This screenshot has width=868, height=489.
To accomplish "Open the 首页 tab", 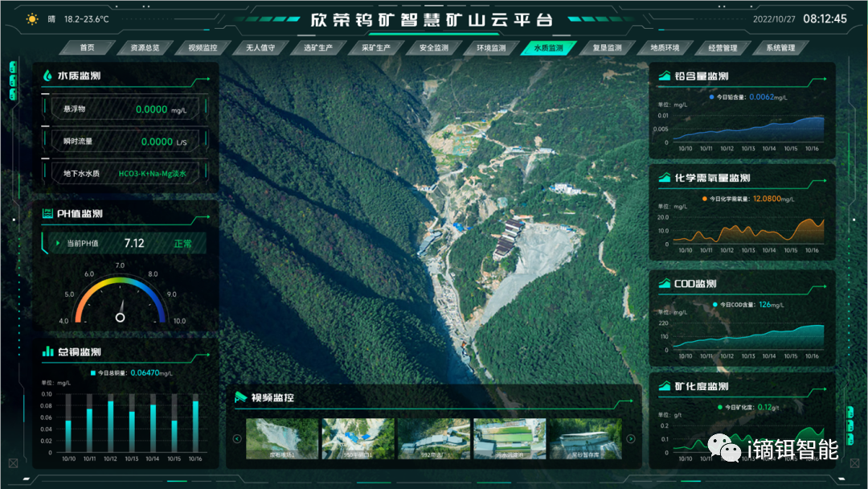I will tap(87, 47).
